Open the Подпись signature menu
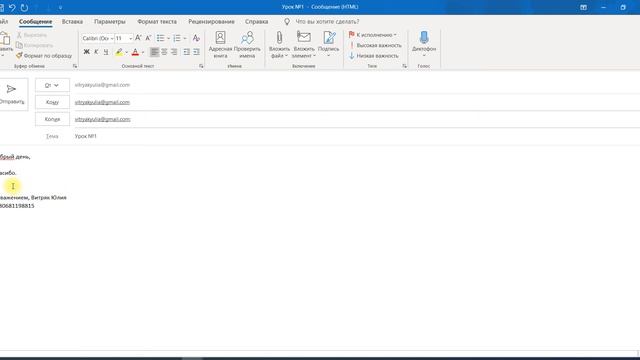Image resolution: width=640 pixels, height=360 pixels. pyautogui.click(x=329, y=44)
